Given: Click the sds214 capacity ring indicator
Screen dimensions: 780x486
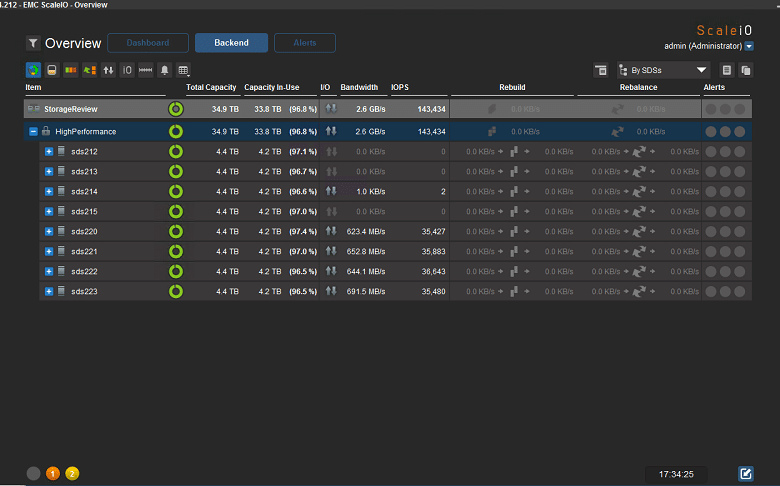Looking at the screenshot, I should (176, 192).
